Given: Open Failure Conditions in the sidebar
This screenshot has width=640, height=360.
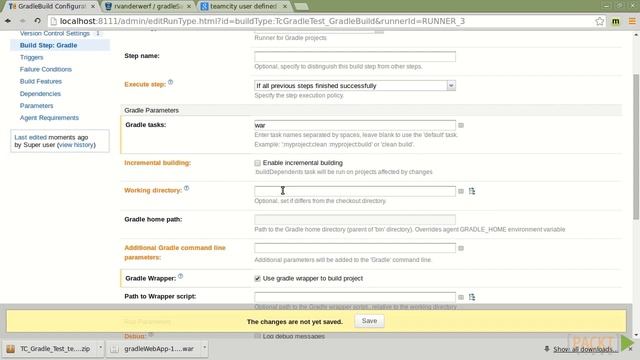Looking at the screenshot, I should [x=46, y=69].
